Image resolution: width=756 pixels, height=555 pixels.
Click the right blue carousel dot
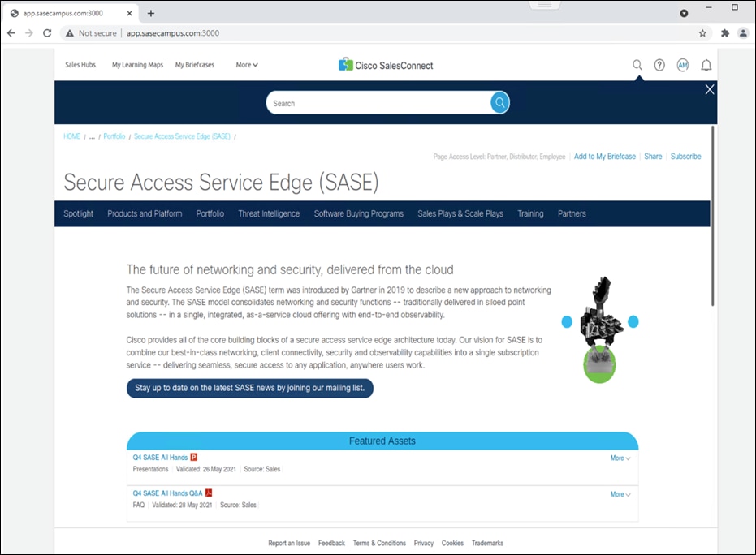pos(633,322)
